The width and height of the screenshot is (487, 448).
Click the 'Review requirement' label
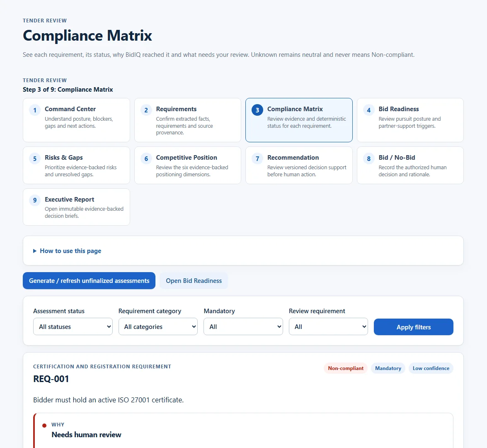[x=317, y=311]
